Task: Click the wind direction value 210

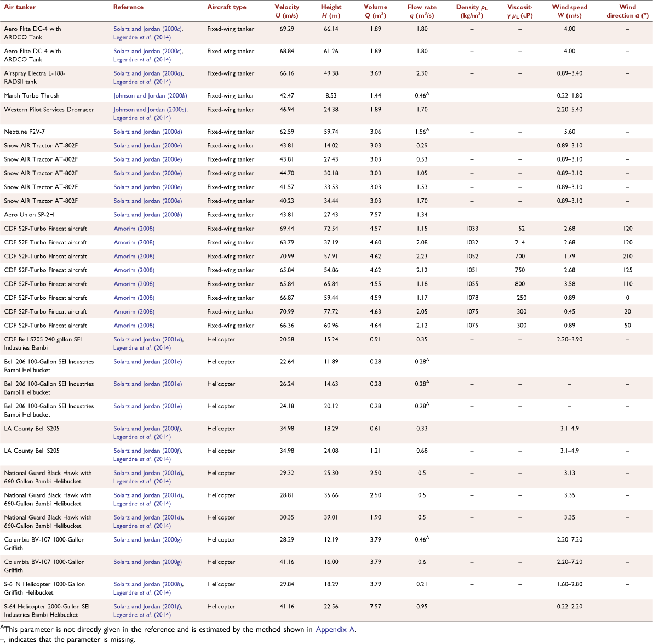Action: [x=628, y=256]
